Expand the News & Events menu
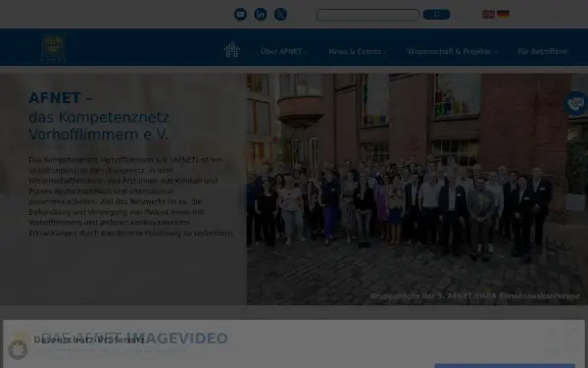This screenshot has width=588, height=368. click(x=357, y=51)
